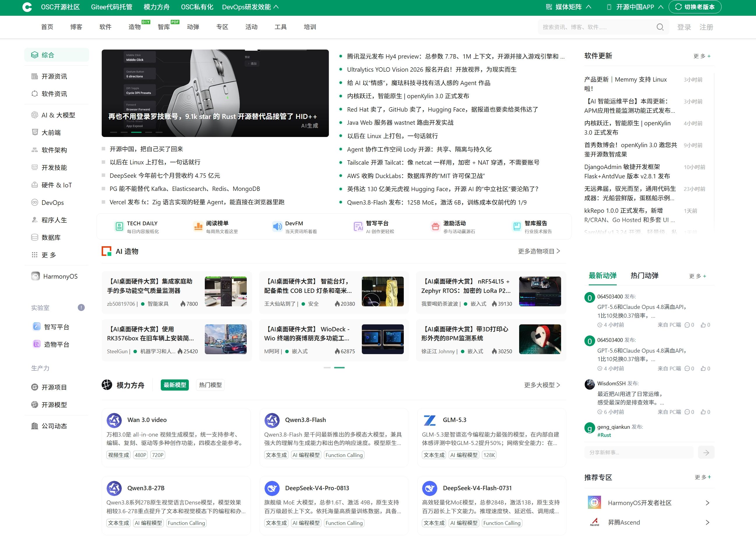Click the DeepSeek-V4-Pro-0813 model logo
The image size is (756, 538).
[272, 488]
